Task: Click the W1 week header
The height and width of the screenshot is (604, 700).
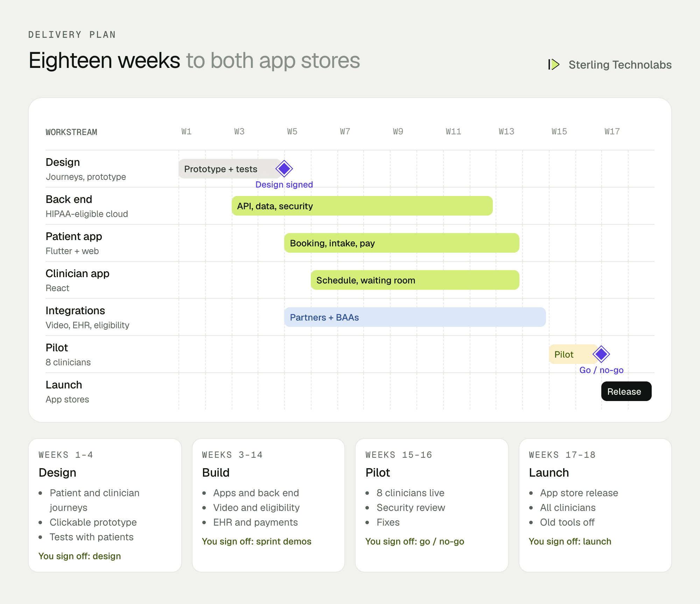Action: [x=186, y=132]
